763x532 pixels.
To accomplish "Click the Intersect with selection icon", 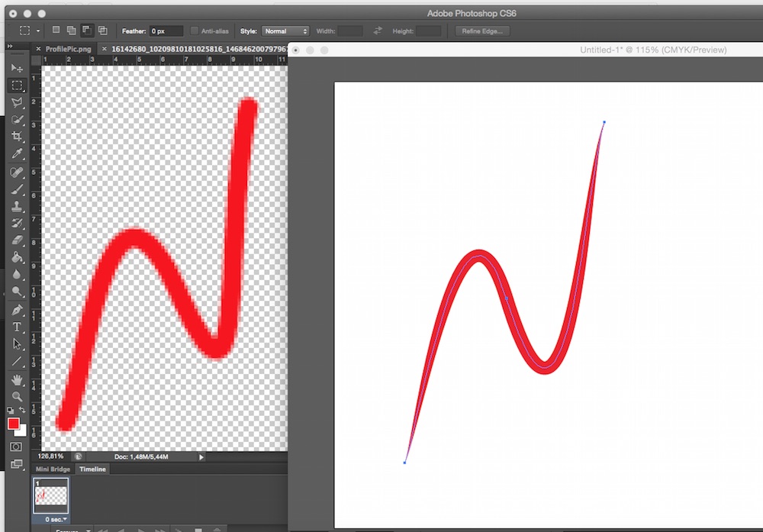I will click(x=103, y=31).
